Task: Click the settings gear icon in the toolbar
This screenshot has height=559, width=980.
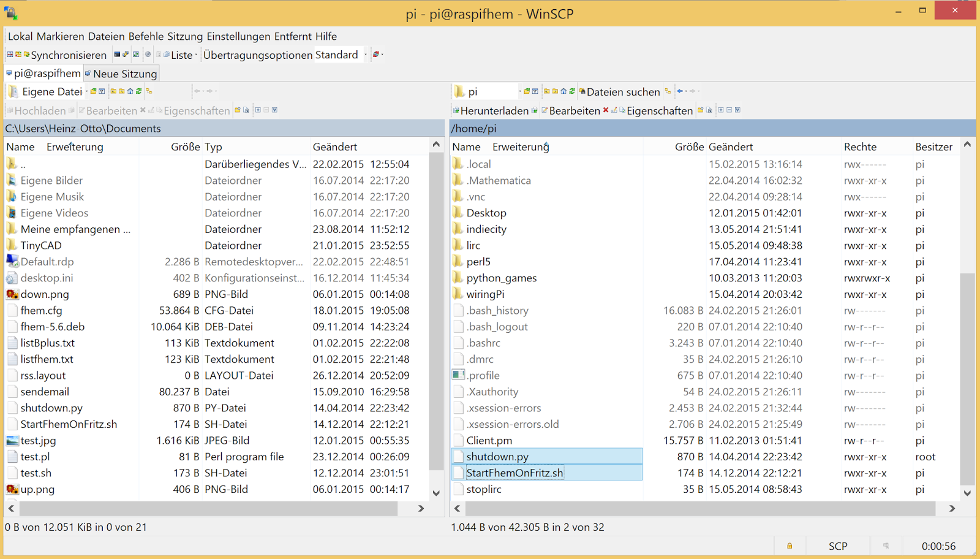Action: click(x=148, y=54)
